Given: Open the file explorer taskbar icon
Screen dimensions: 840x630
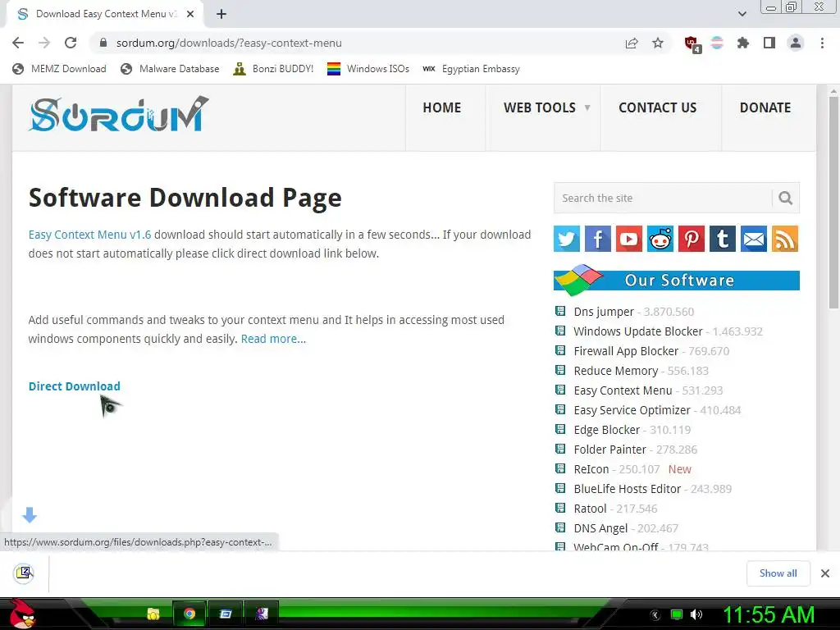Looking at the screenshot, I should pyautogui.click(x=153, y=614).
